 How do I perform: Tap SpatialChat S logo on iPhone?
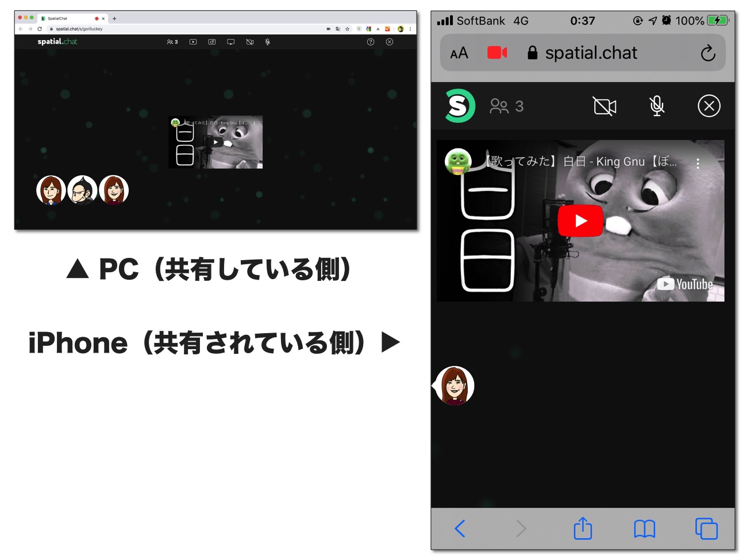point(460,106)
